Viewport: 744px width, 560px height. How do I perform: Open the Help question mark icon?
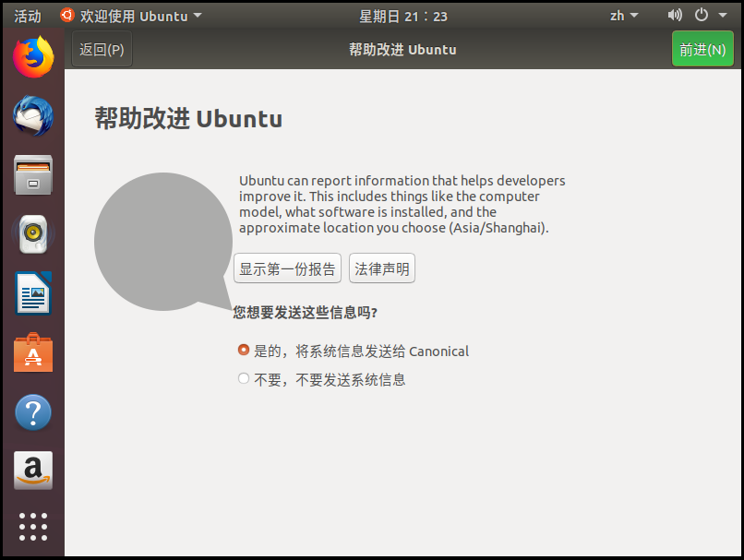point(33,412)
